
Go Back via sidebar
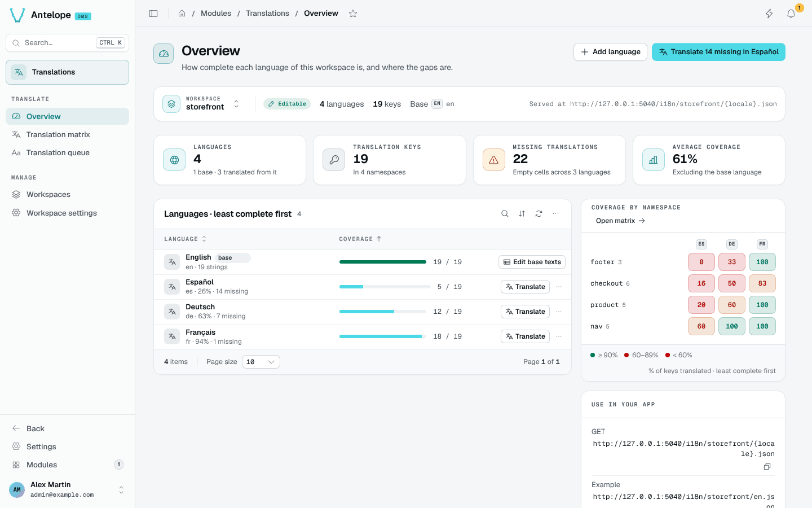click(67, 428)
